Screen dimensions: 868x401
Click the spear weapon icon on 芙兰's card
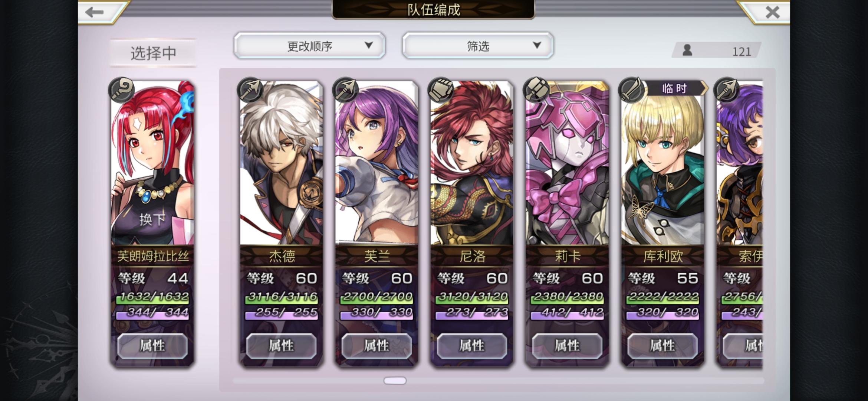pyautogui.click(x=346, y=90)
